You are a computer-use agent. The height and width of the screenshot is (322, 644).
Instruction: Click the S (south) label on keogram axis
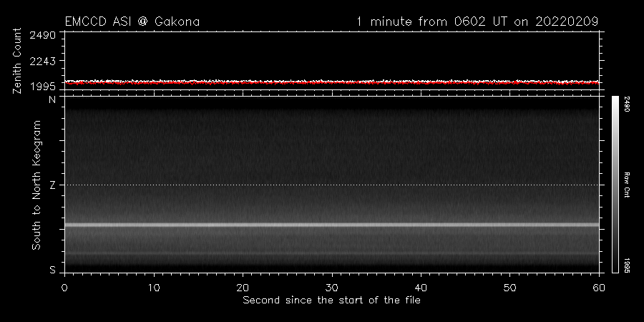click(52, 270)
